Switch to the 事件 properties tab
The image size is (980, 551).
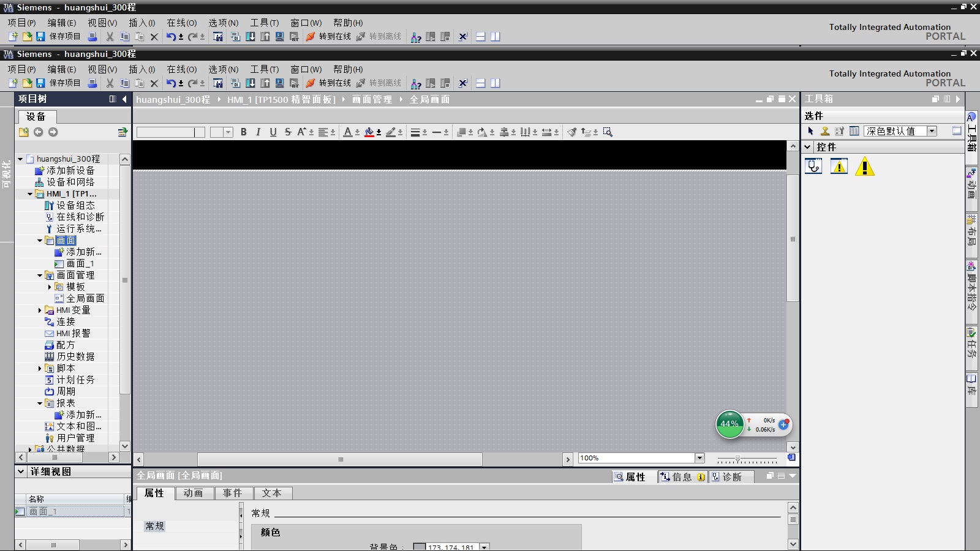(233, 493)
